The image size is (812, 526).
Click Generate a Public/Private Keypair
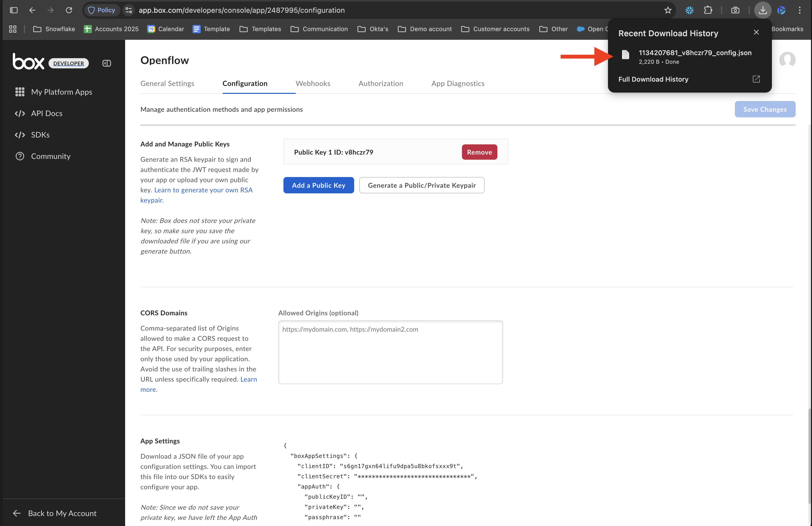pyautogui.click(x=421, y=185)
